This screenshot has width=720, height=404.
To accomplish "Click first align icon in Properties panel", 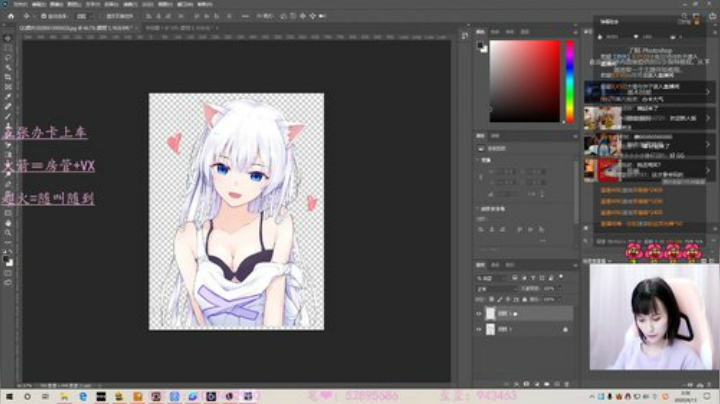I will [x=481, y=229].
